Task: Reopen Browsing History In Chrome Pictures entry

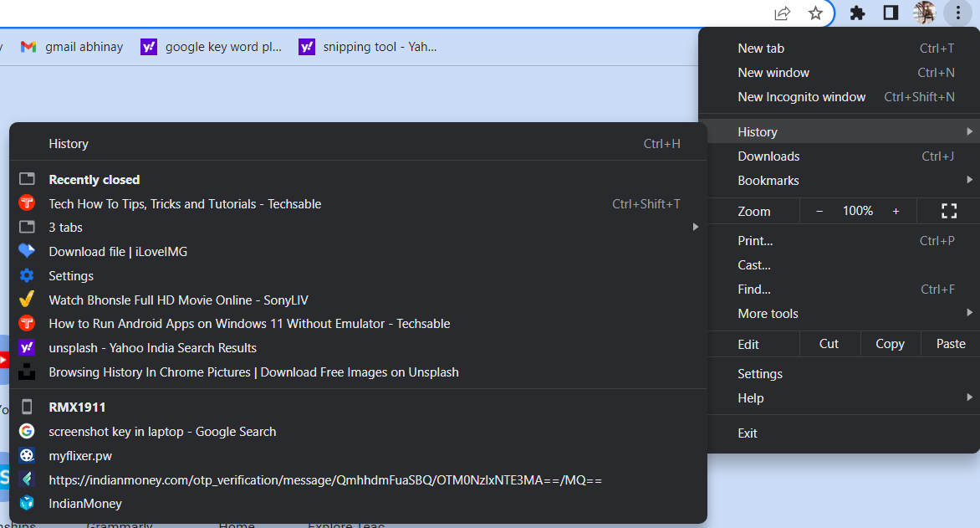Action: point(358,372)
